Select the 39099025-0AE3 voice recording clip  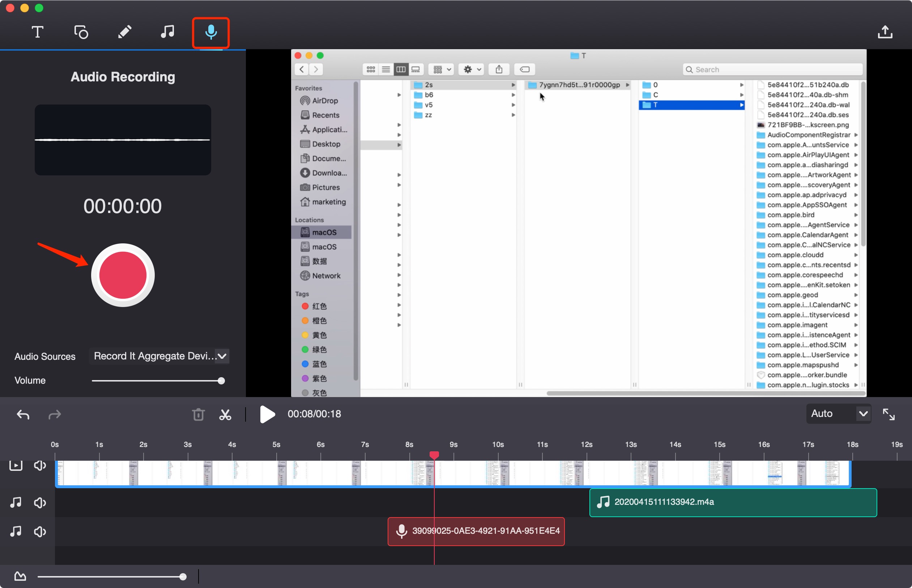(x=476, y=532)
